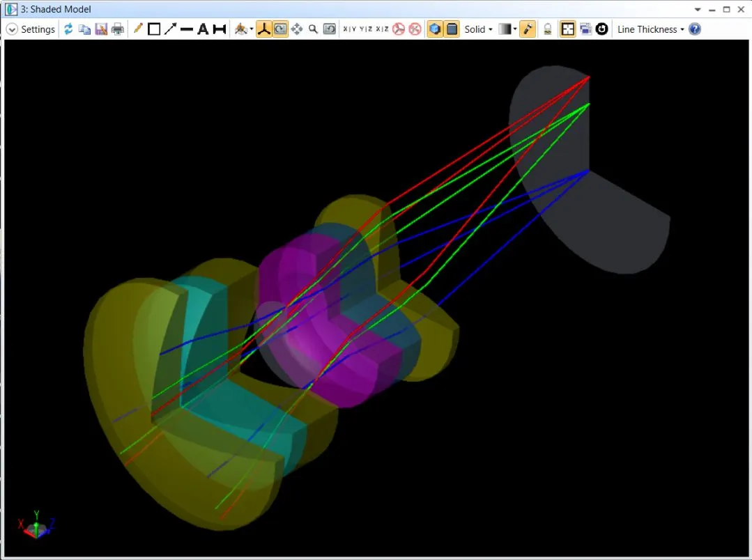Click the blue Help question mark button

[x=695, y=29]
